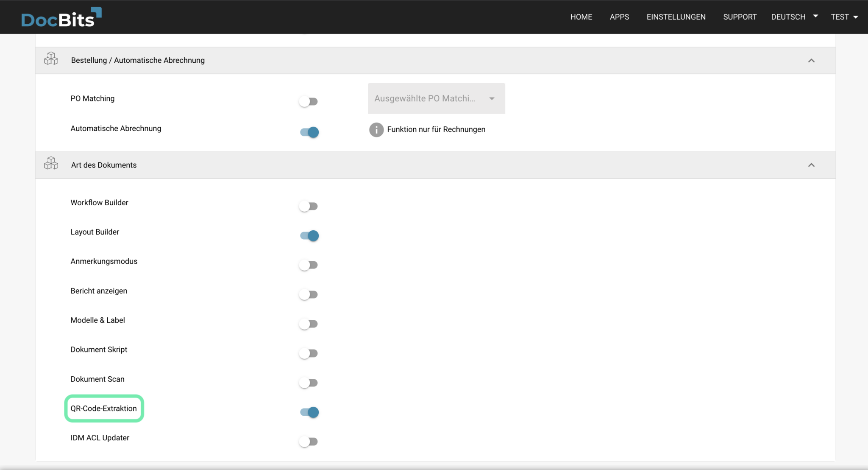Collapse the Art des Dokuments section
The height and width of the screenshot is (470, 868).
pos(811,165)
